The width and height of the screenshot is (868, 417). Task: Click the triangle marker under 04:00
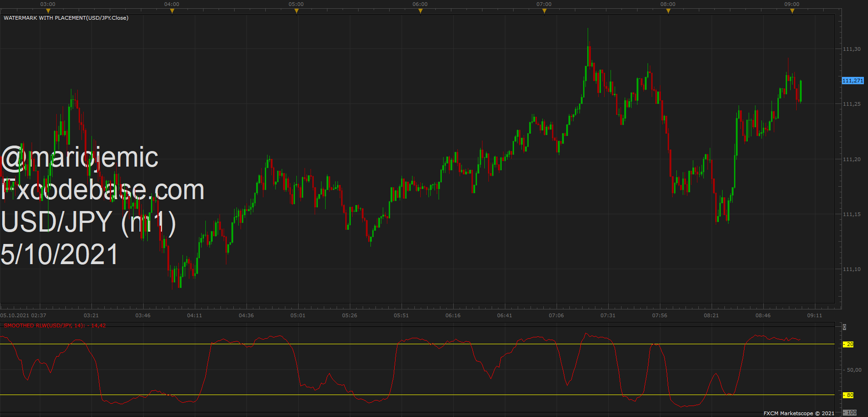(x=172, y=11)
